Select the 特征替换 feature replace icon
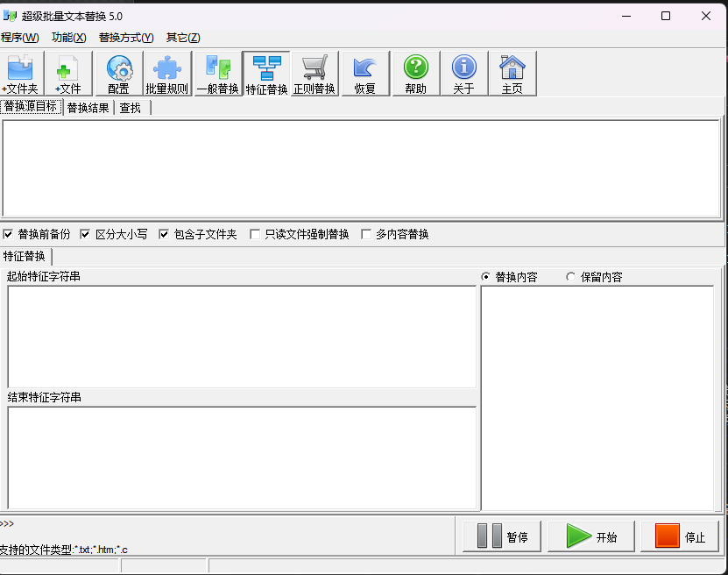Screen dimensions: 728x575 [x=265, y=73]
